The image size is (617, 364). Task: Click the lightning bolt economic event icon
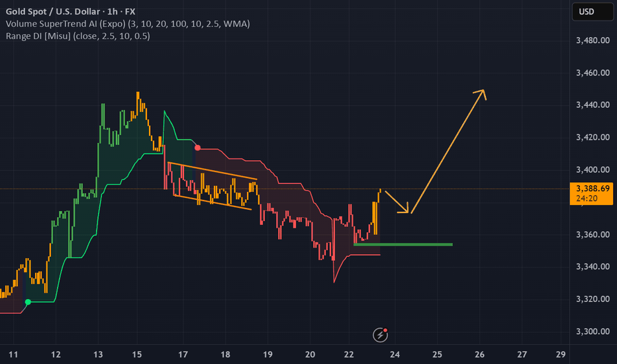pos(380,335)
